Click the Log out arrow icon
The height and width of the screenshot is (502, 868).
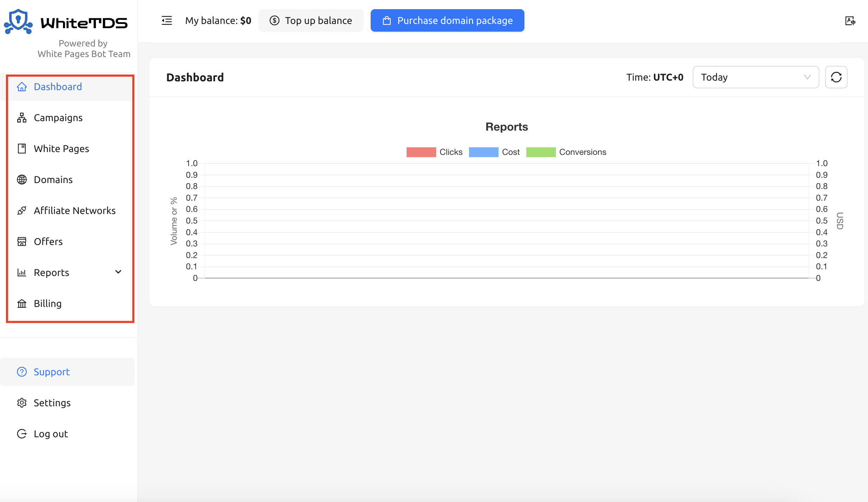22,434
